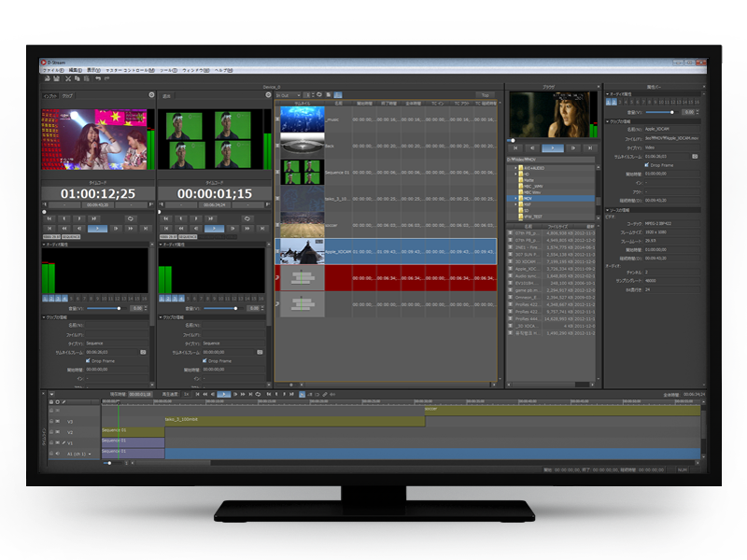747x560 pixels.
Task: Toggle loop playback on input monitor
Action: pos(131,218)
